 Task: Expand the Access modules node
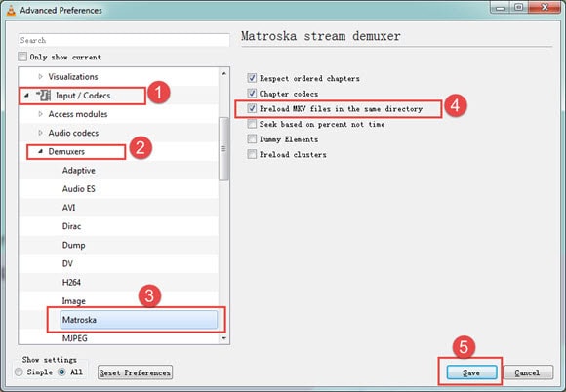coord(40,114)
